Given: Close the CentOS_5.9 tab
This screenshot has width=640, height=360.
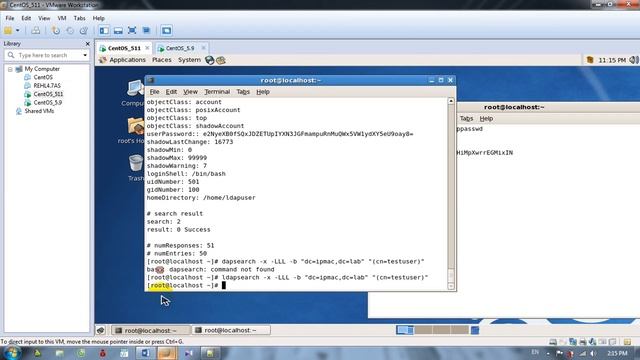Looking at the screenshot, I should (203, 48).
